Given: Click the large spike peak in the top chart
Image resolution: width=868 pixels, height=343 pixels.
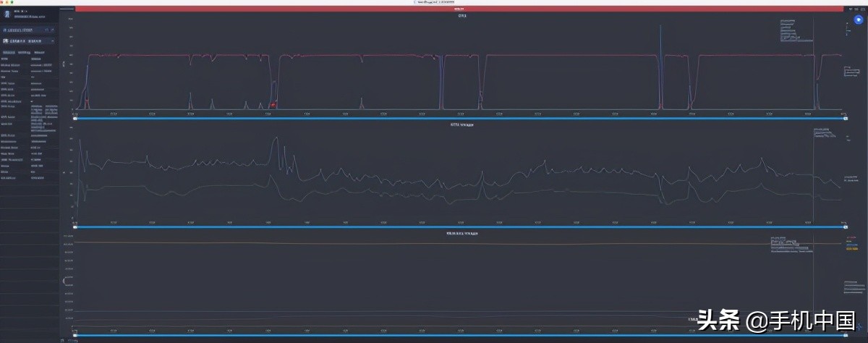Looking at the screenshot, I should click(661, 26).
